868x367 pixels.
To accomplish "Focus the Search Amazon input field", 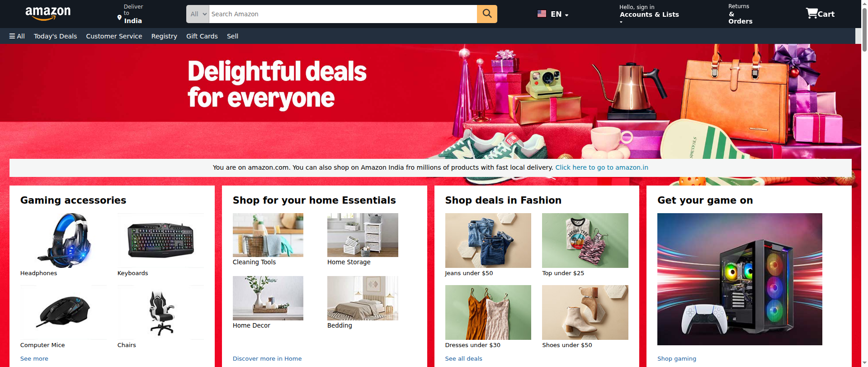I will click(343, 14).
